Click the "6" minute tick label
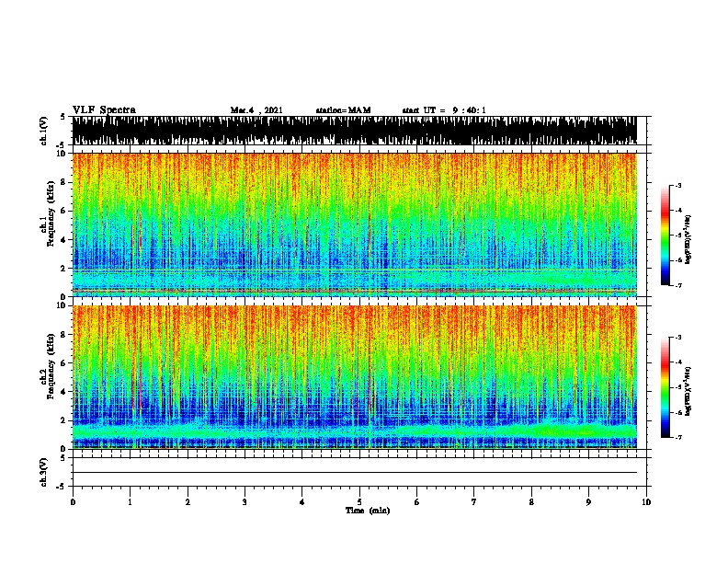 (x=417, y=502)
